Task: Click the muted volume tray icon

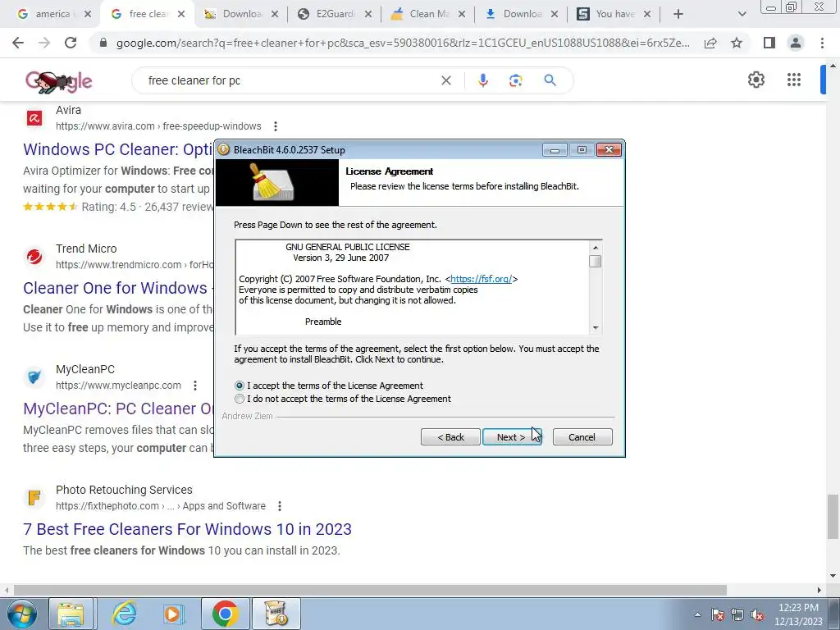Action: coord(757,614)
